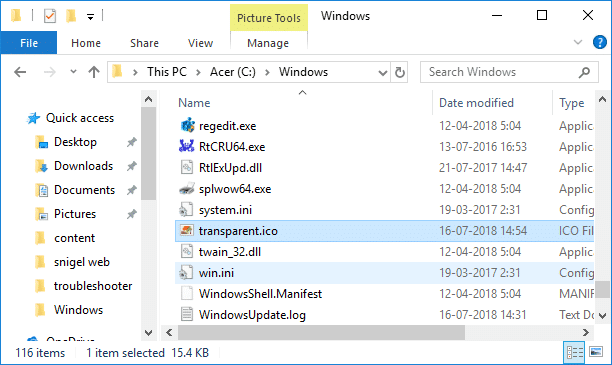This screenshot has width=612, height=365.
Task: Refresh the current folder view
Action: [399, 72]
